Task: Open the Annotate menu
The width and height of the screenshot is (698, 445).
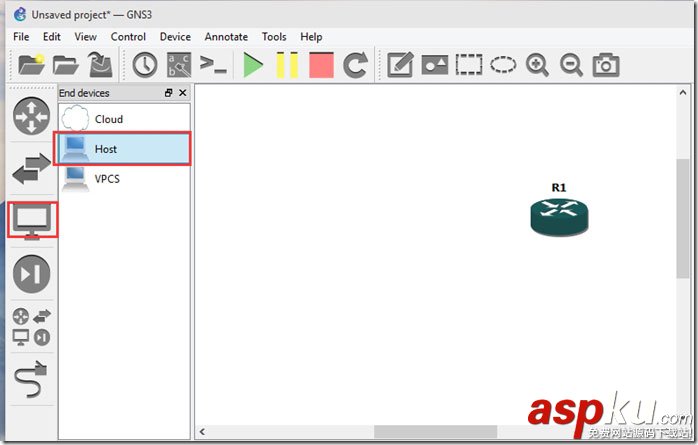Action: coord(226,37)
